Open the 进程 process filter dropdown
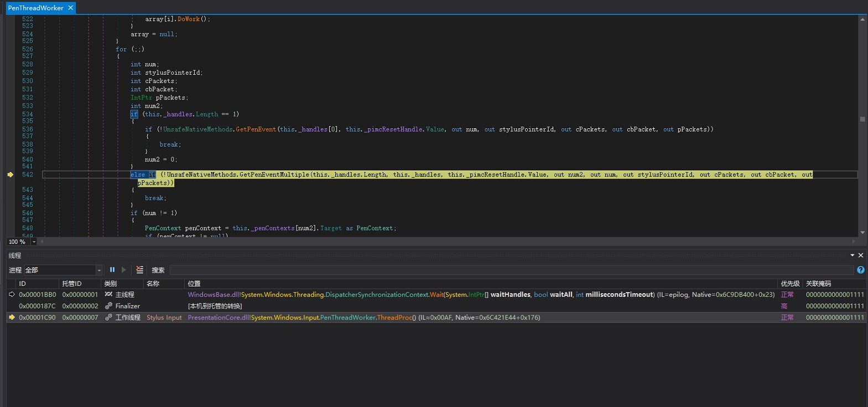The image size is (868, 407). (99, 270)
